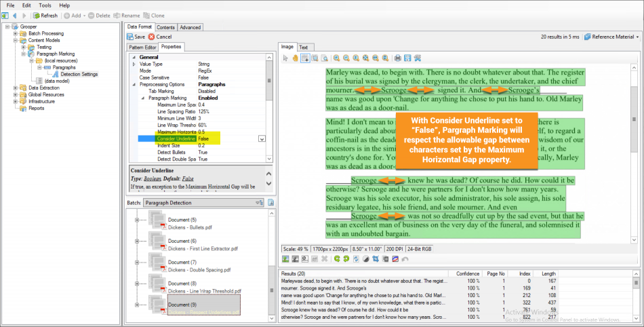Viewport: 644px width, 327px height.
Task: Collapse the Content Models tree node
Action: 15,40
